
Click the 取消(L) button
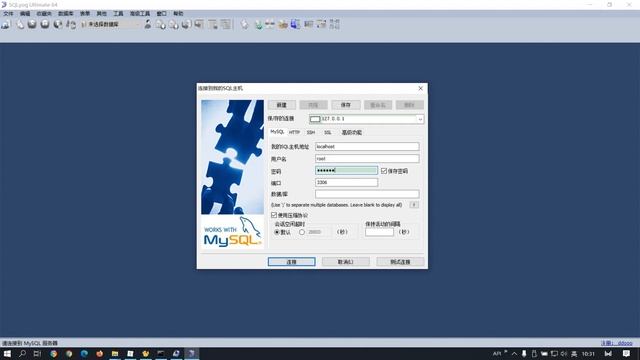tap(345, 262)
